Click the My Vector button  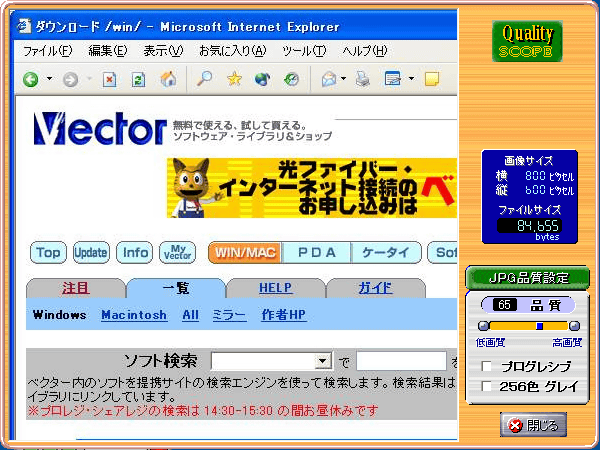178,253
